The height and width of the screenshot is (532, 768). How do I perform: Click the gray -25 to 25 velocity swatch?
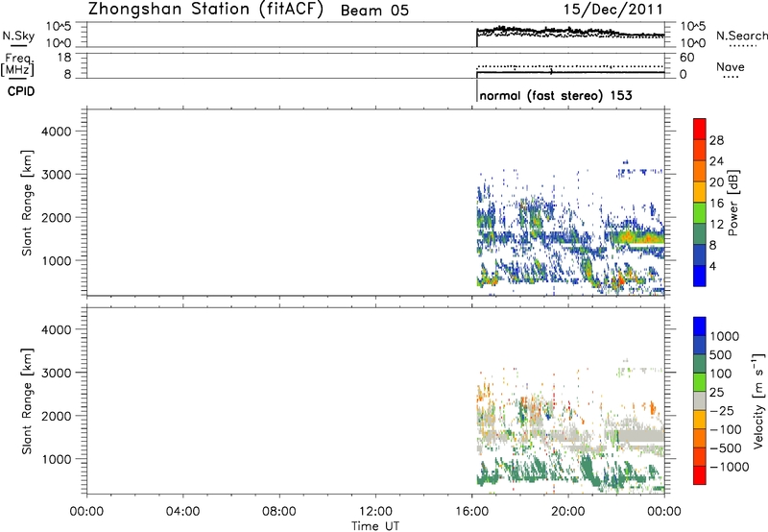tap(700, 400)
